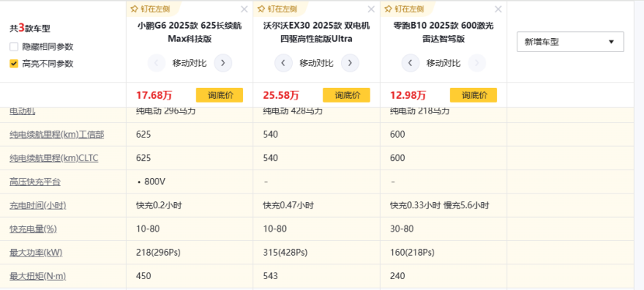Click 25.58万 price text
Image resolution: width=644 pixels, height=290 pixels.
(281, 96)
